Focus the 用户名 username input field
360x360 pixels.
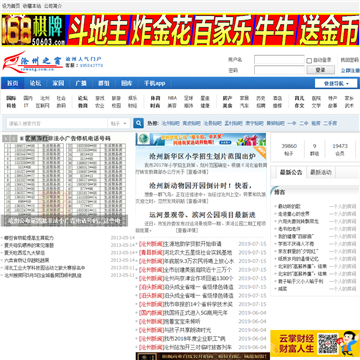click(x=279, y=60)
